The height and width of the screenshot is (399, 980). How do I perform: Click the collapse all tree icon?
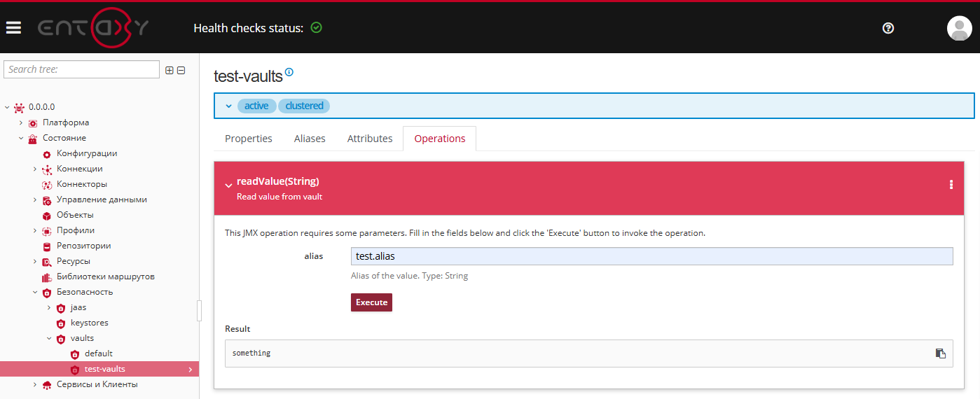181,70
